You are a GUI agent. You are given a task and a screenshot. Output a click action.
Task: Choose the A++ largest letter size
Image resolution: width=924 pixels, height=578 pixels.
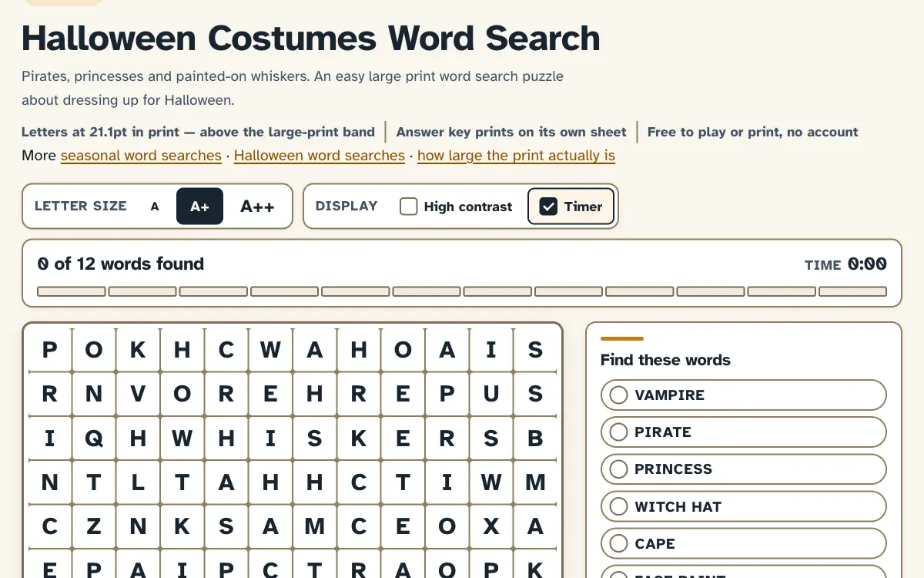click(257, 207)
